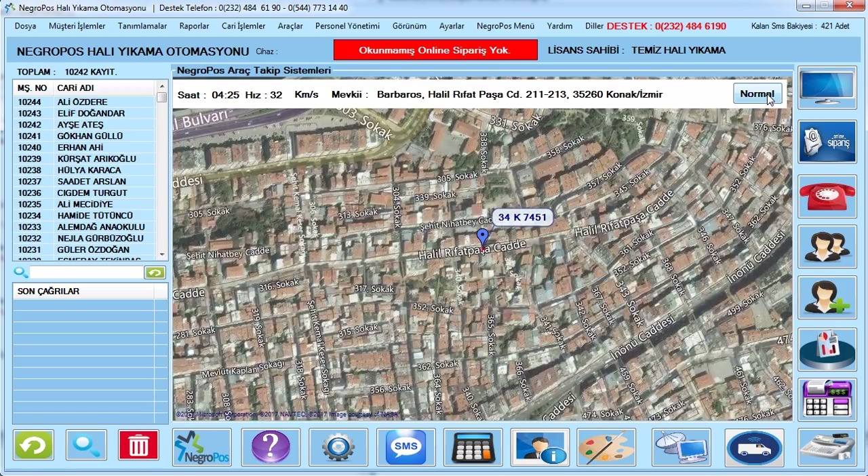Open the Tanımlamalar menu
Viewport: 868px width, 476px height.
click(142, 26)
